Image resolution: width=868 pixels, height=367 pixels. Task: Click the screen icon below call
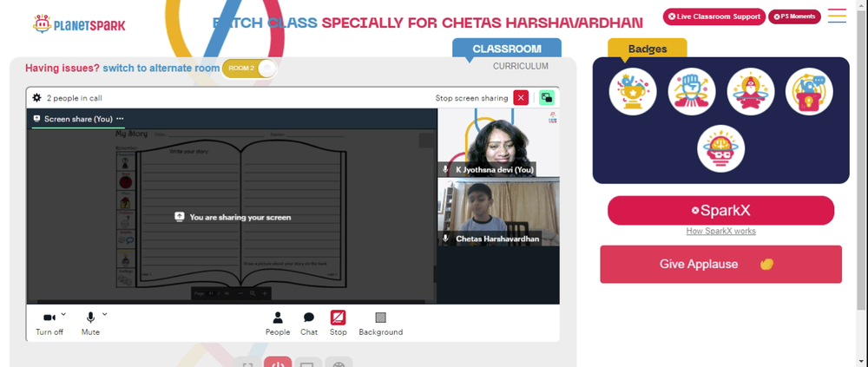coord(308,362)
